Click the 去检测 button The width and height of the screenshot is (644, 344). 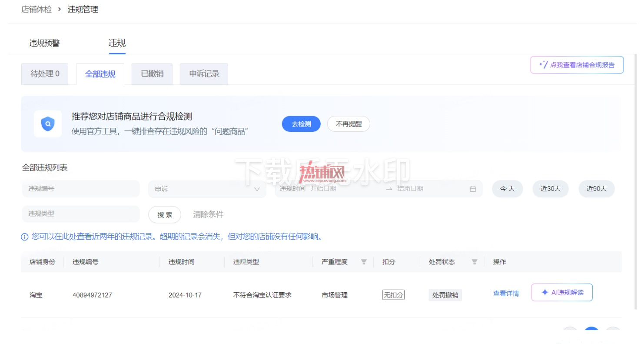click(301, 124)
